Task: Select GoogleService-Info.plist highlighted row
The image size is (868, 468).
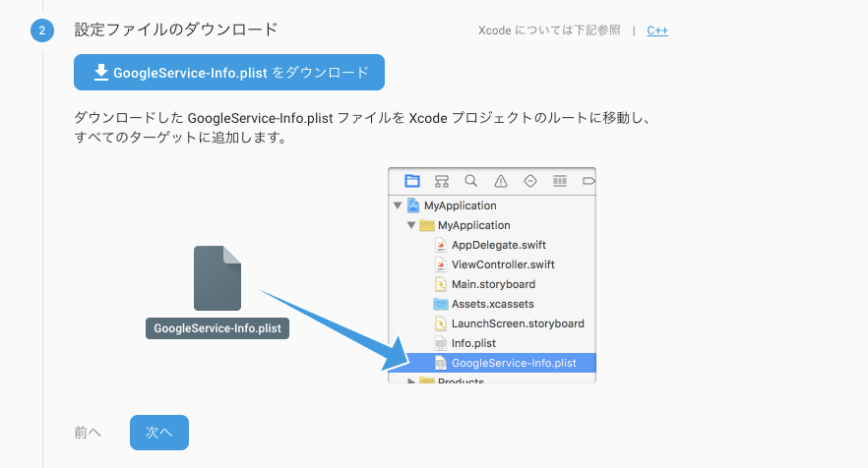Action: (492, 363)
